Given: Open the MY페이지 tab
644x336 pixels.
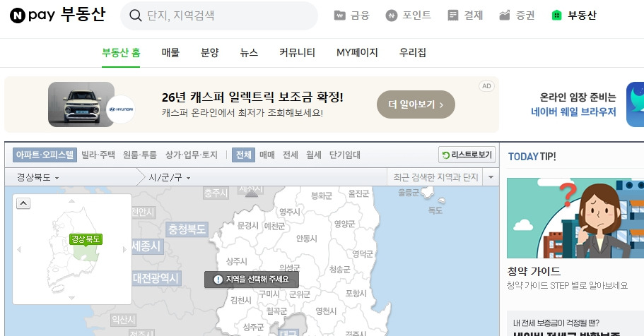Looking at the screenshot, I should coord(357,52).
